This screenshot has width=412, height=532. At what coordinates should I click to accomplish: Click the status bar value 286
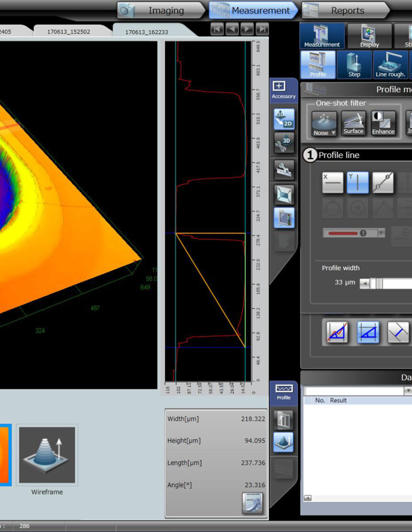click(24, 526)
